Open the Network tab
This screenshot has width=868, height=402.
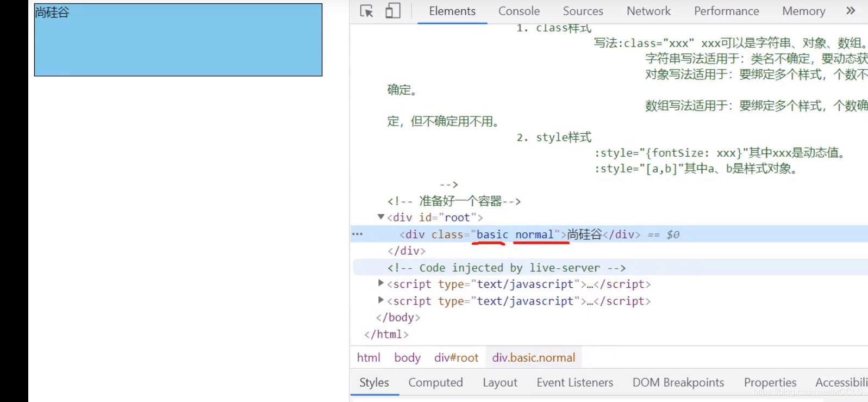pos(648,11)
